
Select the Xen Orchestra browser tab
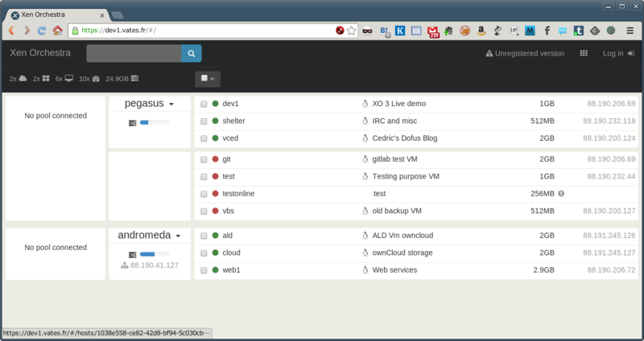pos(56,15)
